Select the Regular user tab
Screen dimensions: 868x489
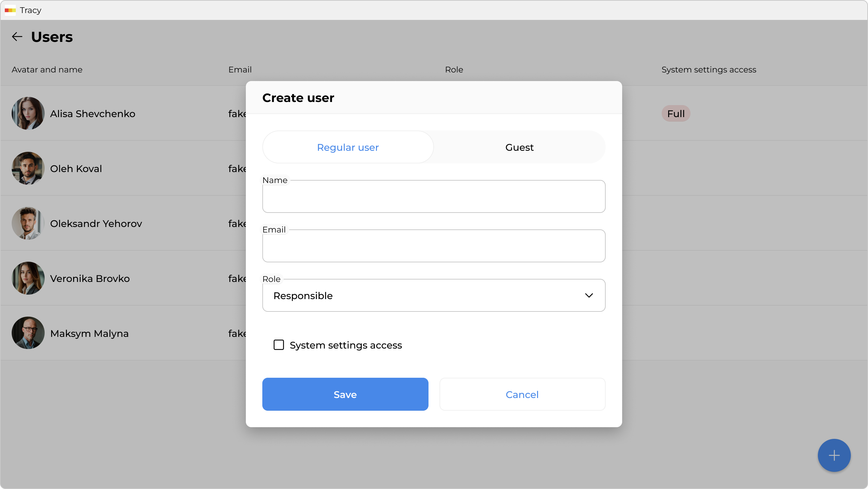[347, 147]
